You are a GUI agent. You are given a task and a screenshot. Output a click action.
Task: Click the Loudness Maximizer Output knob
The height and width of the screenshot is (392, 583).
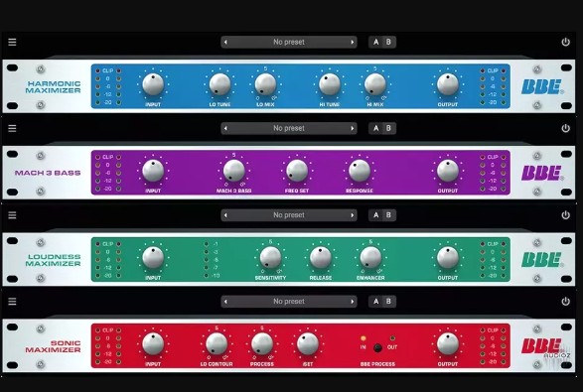click(448, 257)
